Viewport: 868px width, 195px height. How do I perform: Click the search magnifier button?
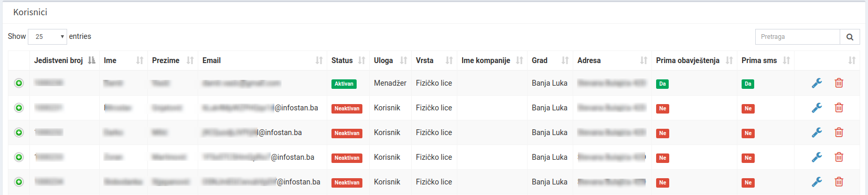pyautogui.click(x=850, y=37)
